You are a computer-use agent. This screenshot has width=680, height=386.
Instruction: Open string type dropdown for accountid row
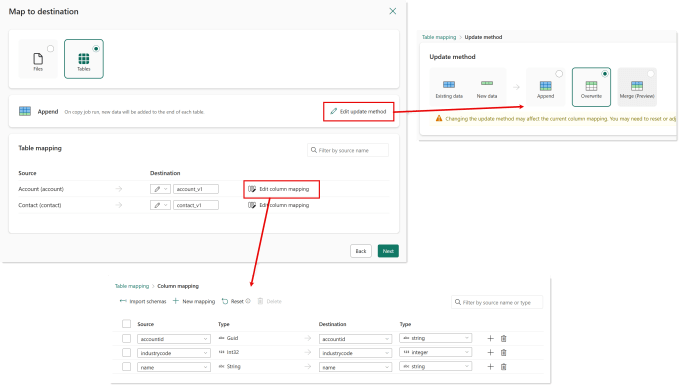click(435, 338)
